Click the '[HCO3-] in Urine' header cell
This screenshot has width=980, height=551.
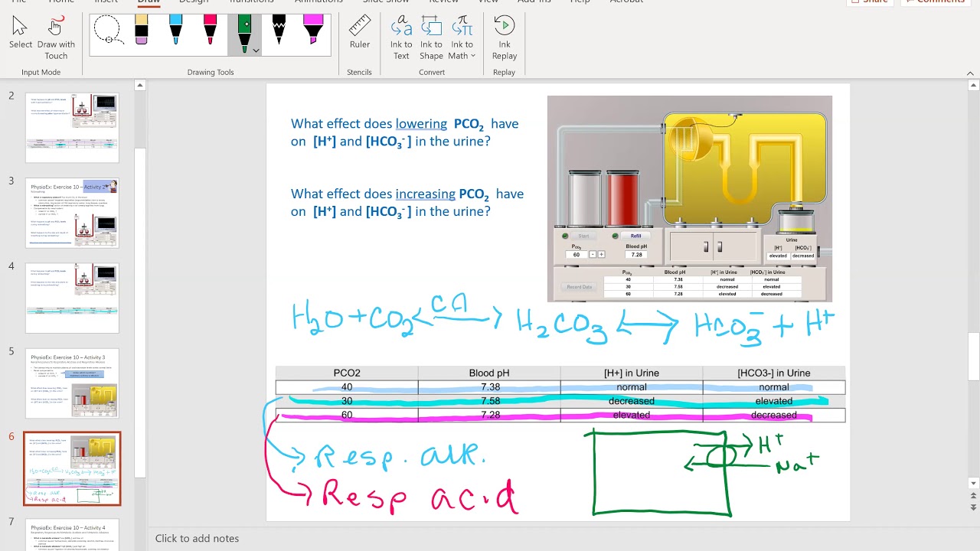coord(774,373)
